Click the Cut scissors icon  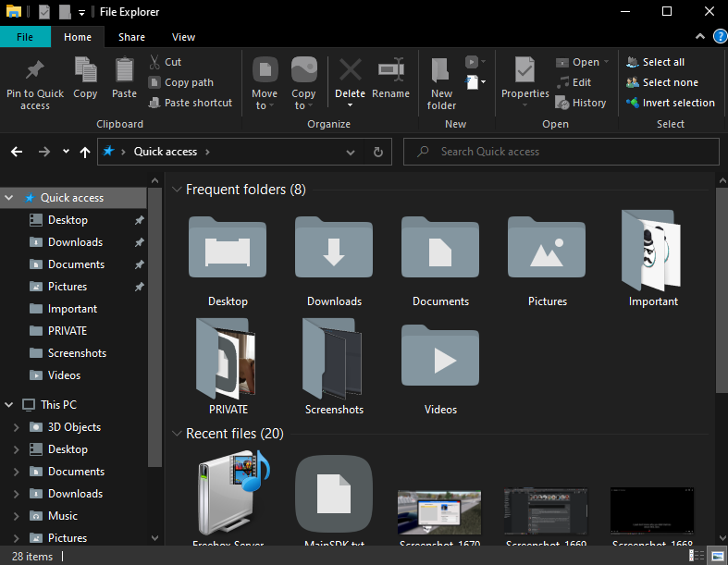pyautogui.click(x=154, y=62)
